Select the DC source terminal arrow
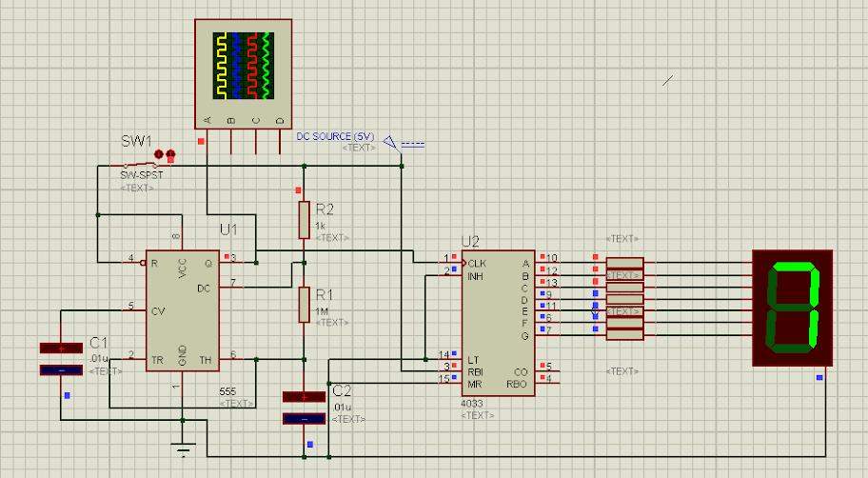This screenshot has height=478, width=868. pyautogui.click(x=391, y=143)
